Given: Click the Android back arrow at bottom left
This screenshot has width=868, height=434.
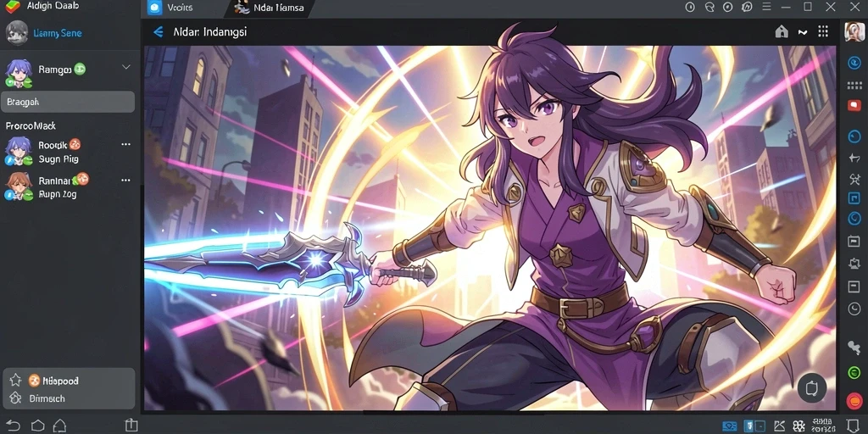Looking at the screenshot, I should (x=13, y=426).
